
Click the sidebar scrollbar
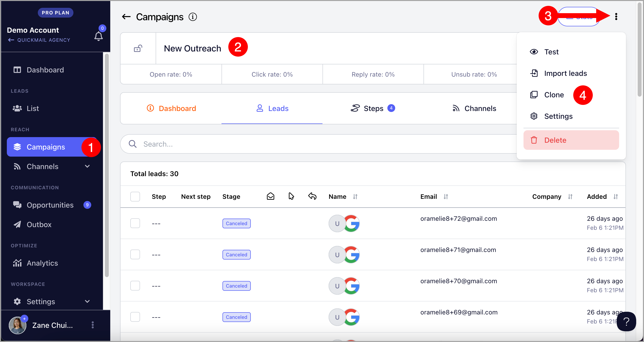click(107, 165)
